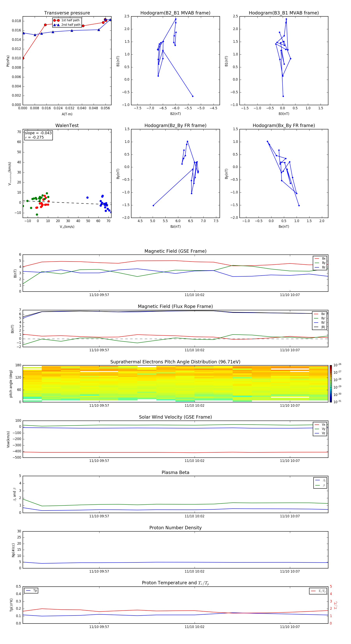This screenshot has height=644, width=351.
Task: Click the 'Np(#/cc)' y-axis label
Action: (13, 550)
